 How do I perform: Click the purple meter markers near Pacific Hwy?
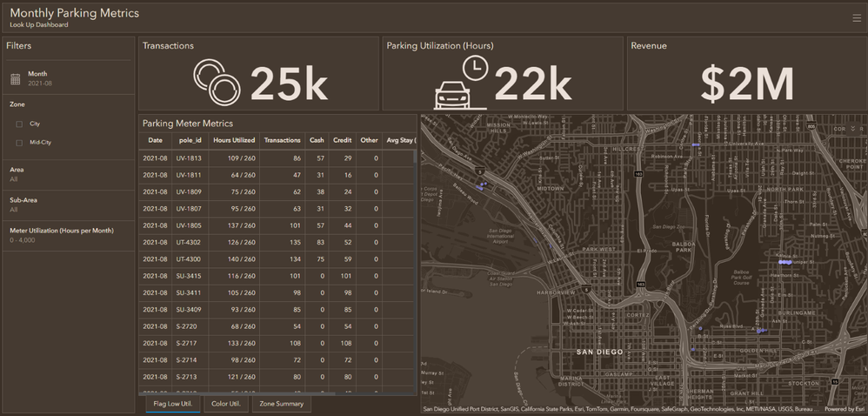point(481,185)
